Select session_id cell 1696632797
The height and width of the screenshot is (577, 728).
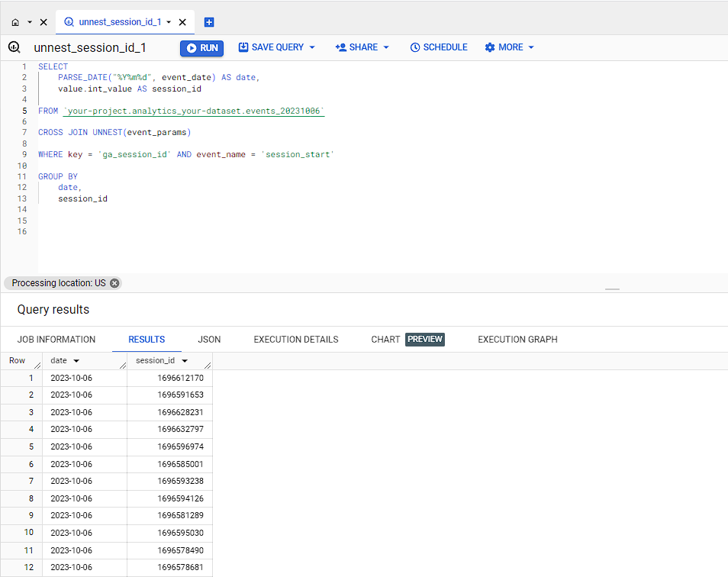coord(169,430)
